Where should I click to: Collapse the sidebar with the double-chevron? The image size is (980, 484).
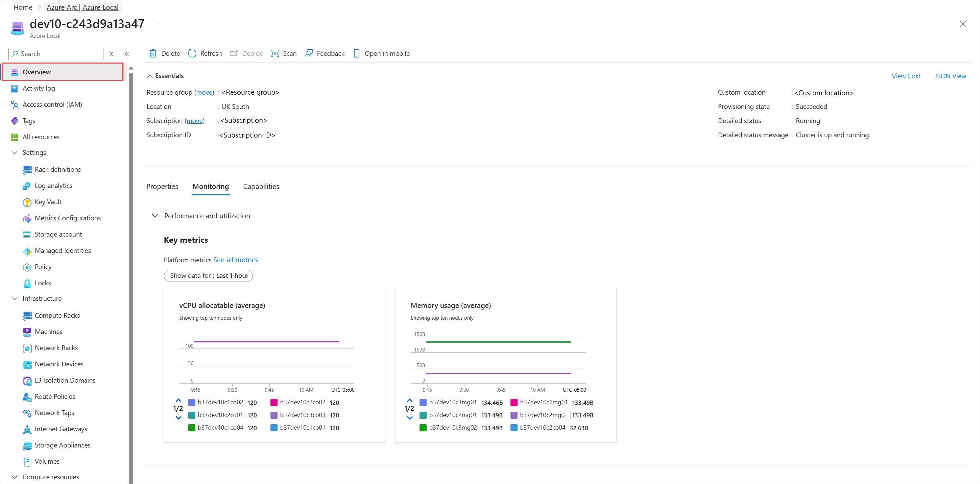[127, 54]
